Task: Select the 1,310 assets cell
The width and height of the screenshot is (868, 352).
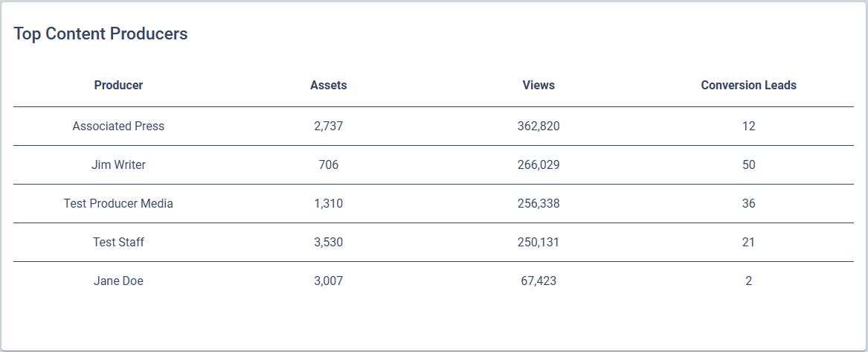Action: [329, 204]
